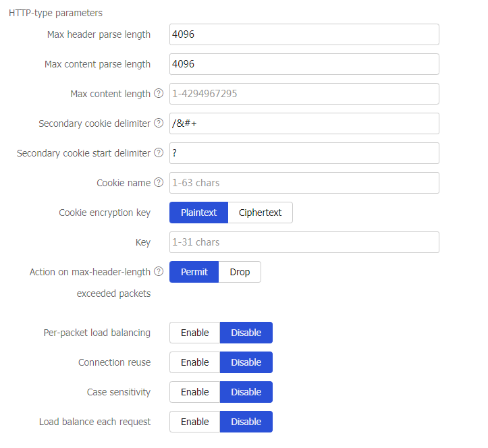Viewport: 488px width, 448px height.
Task: Click the Key input field
Action: [x=304, y=242]
